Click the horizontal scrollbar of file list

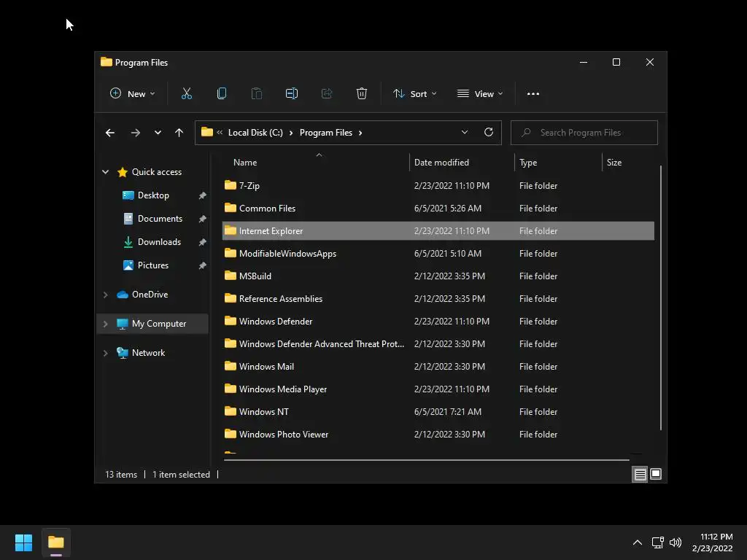(426, 460)
